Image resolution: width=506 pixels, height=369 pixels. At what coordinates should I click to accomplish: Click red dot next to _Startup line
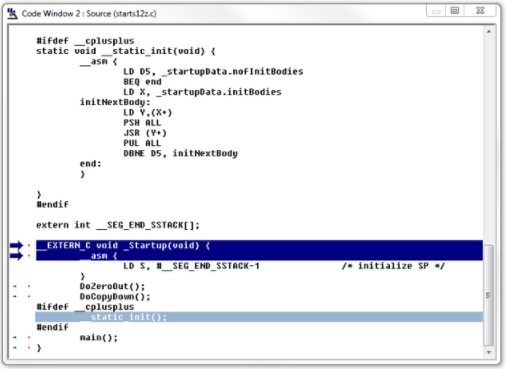[29, 246]
